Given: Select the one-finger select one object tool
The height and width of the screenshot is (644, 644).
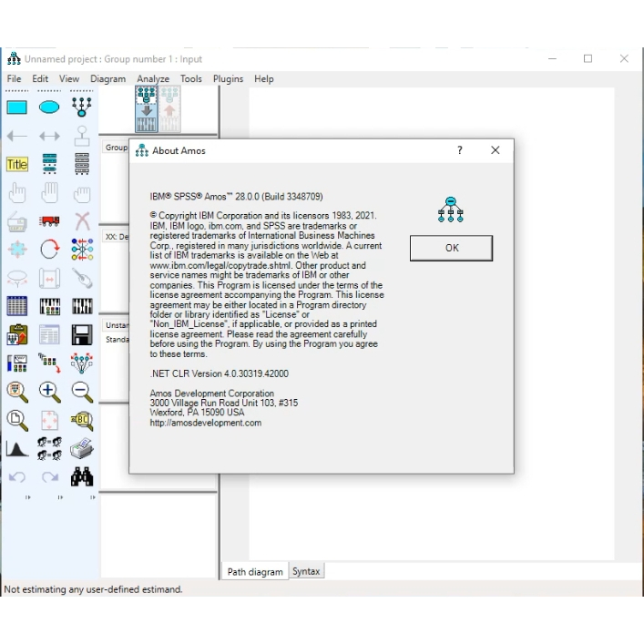Looking at the screenshot, I should 16,192.
